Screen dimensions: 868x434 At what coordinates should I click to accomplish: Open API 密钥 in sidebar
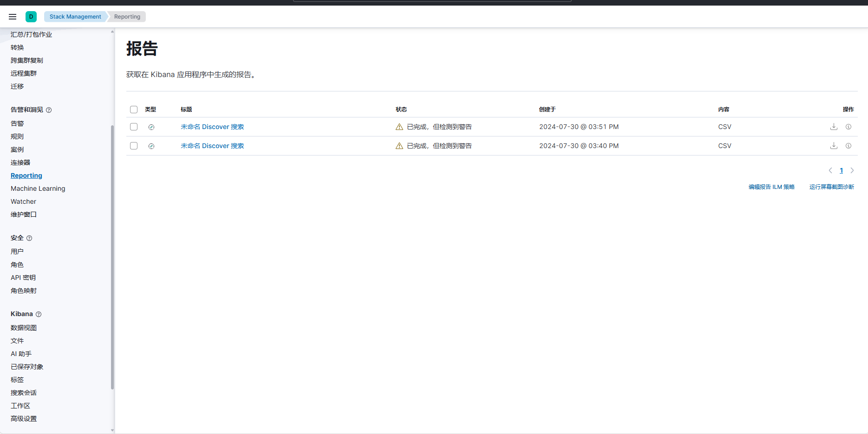point(23,278)
